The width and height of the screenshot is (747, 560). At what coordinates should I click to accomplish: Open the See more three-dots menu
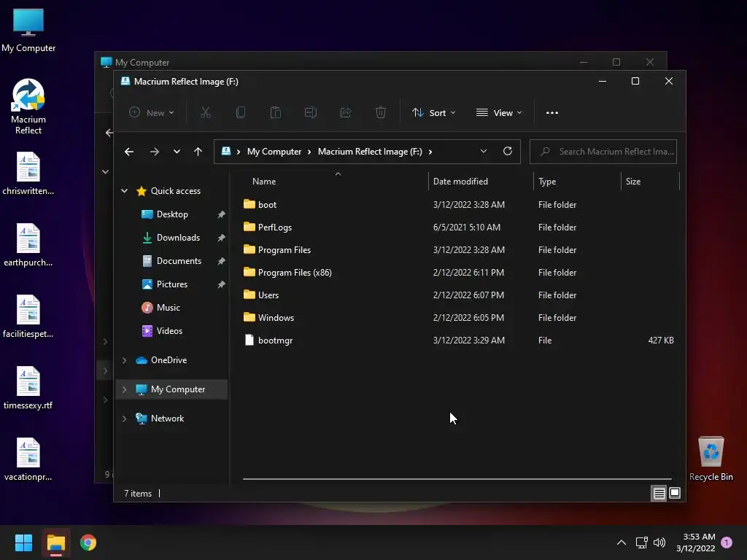coord(552,113)
